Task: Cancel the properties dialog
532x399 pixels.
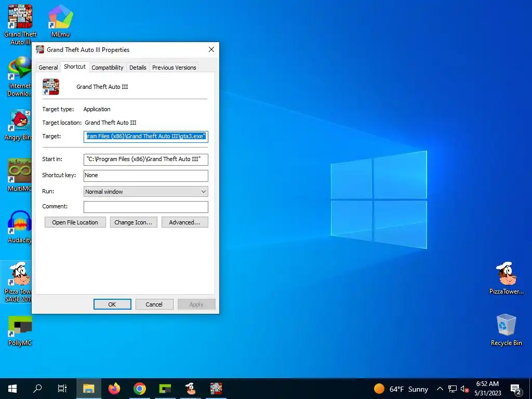Action: pos(154,304)
